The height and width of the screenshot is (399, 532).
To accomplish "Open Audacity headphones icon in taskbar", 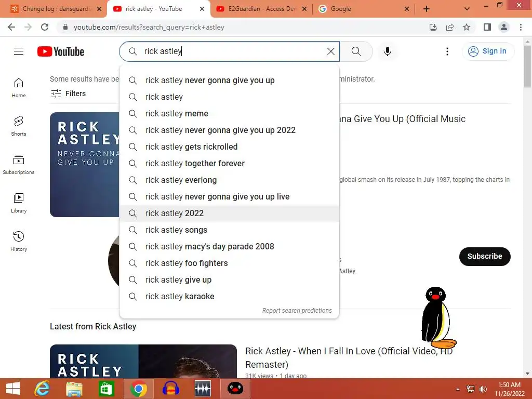I will 170,389.
